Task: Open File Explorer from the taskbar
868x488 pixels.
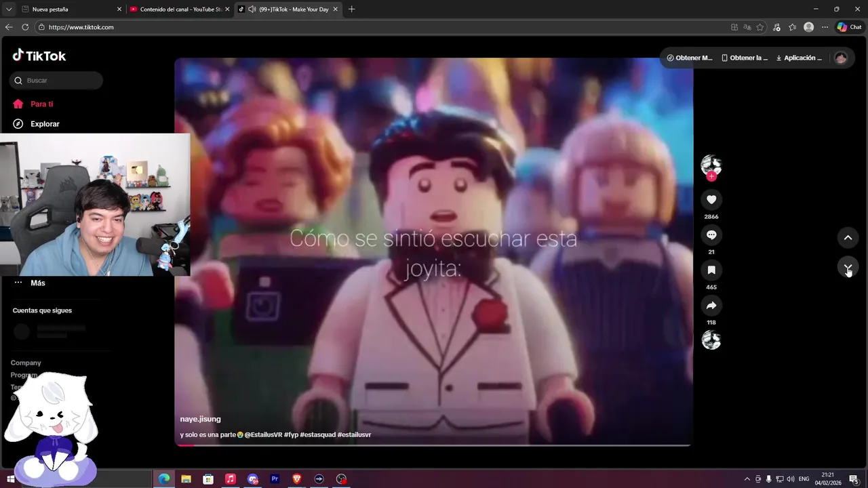Action: 186,479
